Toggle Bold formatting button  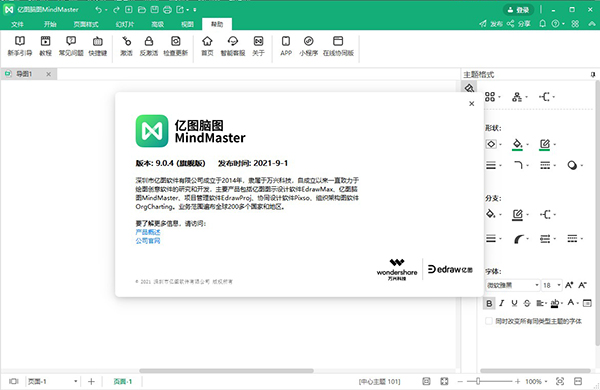coord(489,304)
